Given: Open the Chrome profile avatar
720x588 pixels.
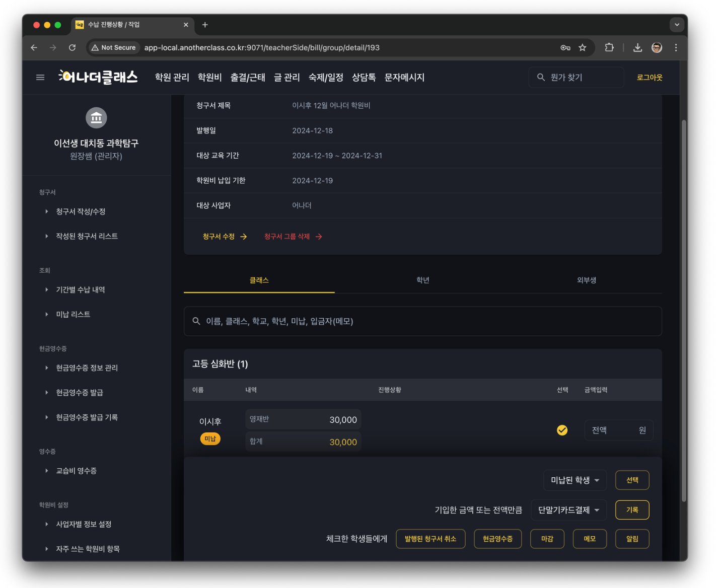Looking at the screenshot, I should 657,47.
